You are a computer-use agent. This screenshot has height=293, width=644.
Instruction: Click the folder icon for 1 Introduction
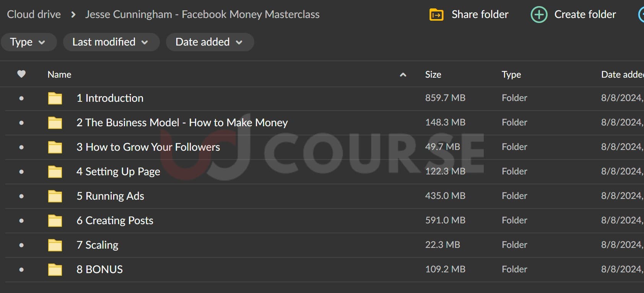tap(55, 98)
